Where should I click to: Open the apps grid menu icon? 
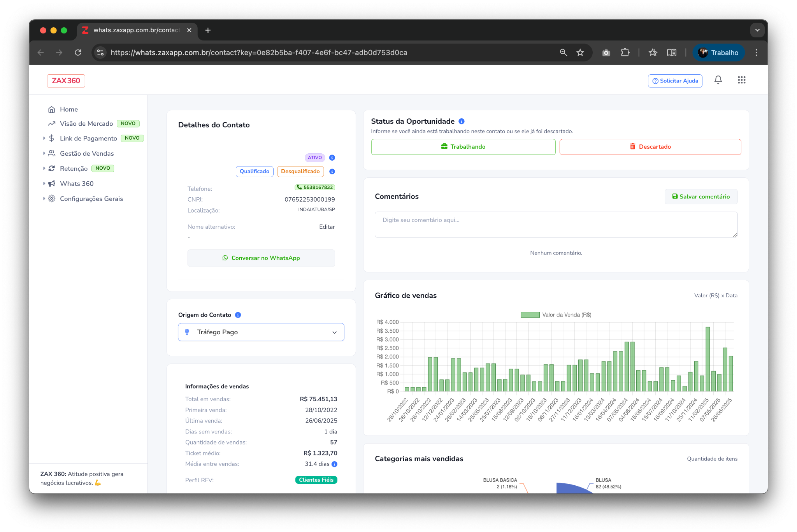[x=741, y=80]
